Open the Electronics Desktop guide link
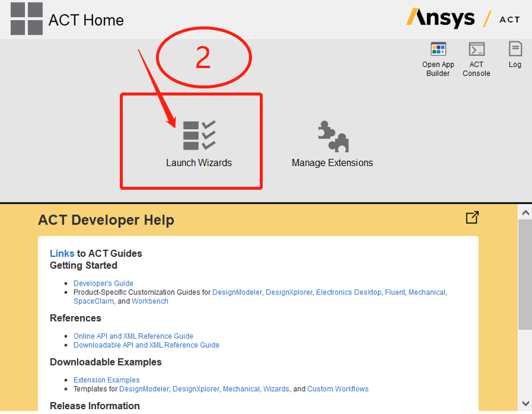Image resolution: width=532 pixels, height=414 pixels. 349,292
